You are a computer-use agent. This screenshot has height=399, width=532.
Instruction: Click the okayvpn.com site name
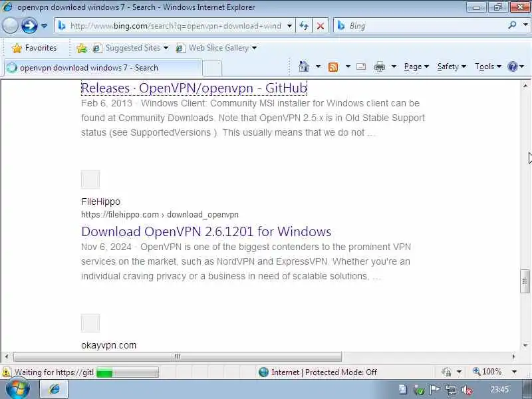point(108,345)
